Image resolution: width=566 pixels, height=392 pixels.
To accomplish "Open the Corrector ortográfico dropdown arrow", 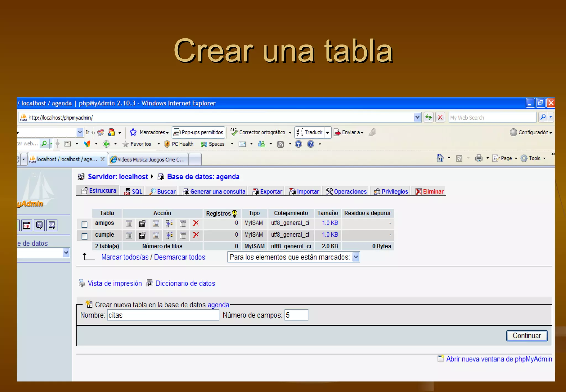I will coord(290,133).
